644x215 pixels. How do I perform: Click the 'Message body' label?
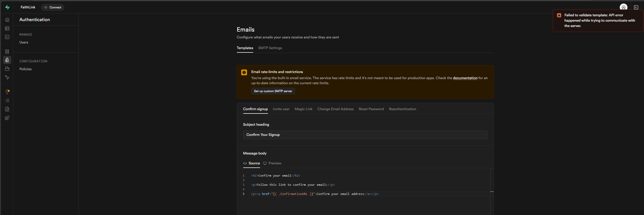[255, 153]
